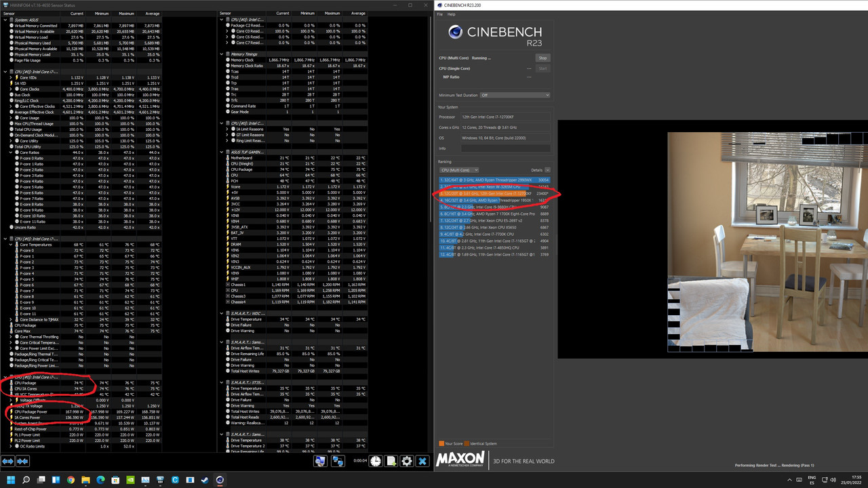868x488 pixels.
Task: Click HWiNFO expand columns arrows icon
Action: pos(7,461)
